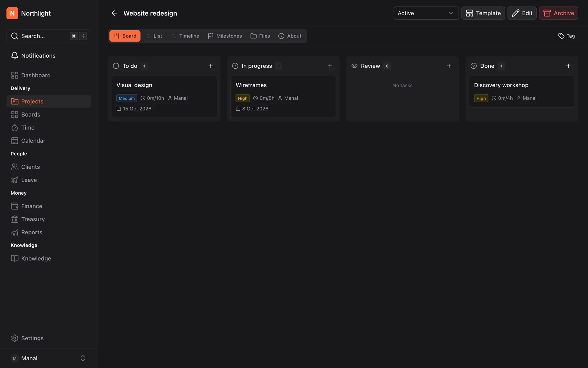Open the Active status dropdown

click(x=426, y=13)
